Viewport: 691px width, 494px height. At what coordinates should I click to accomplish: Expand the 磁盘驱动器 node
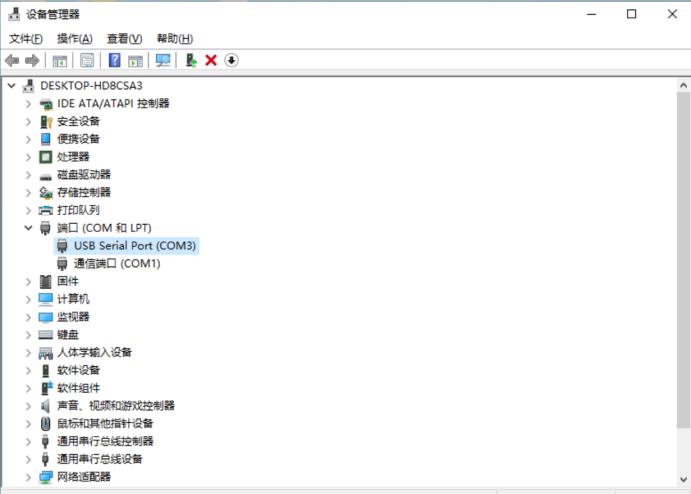click(29, 175)
